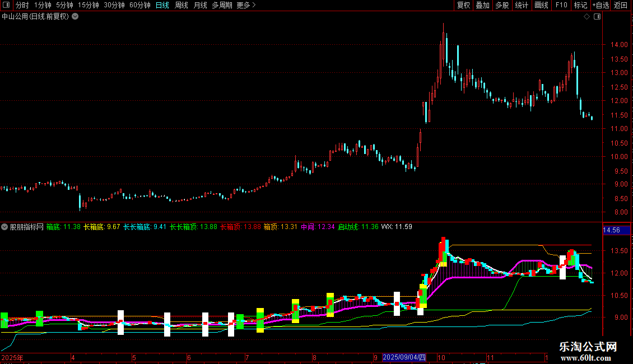Open the 股朋指标网 indicator dropdown arrow
Image resolution: width=633 pixels, height=364 pixels.
coord(4,227)
